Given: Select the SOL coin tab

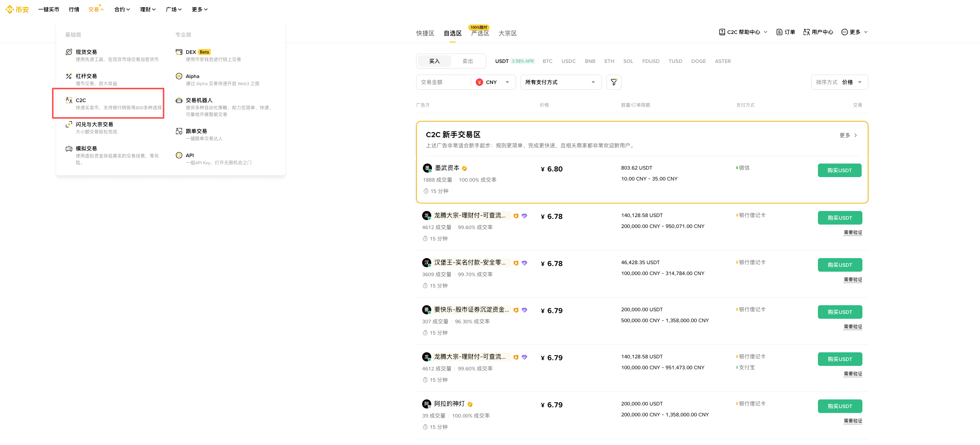Looking at the screenshot, I should 628,61.
